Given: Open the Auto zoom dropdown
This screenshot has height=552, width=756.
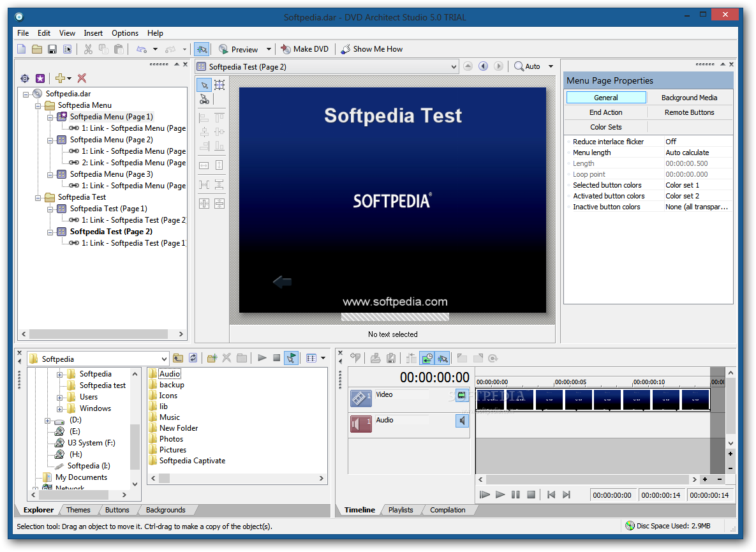Looking at the screenshot, I should click(x=551, y=66).
